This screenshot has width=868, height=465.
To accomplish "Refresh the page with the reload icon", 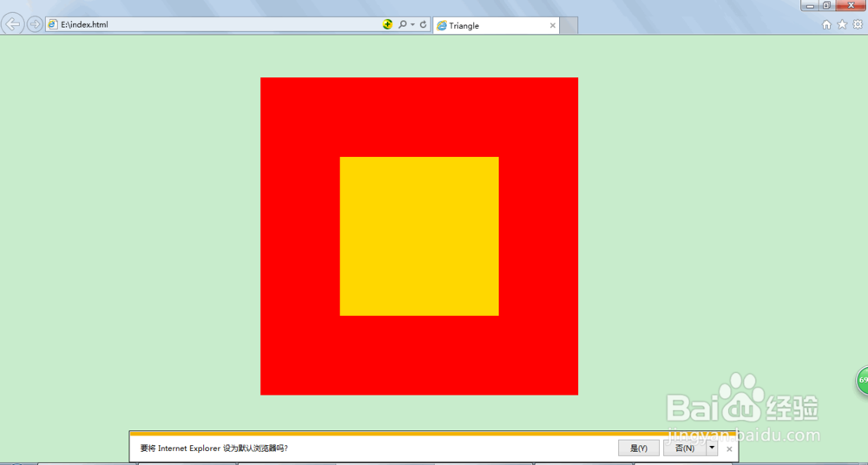I will (x=423, y=24).
